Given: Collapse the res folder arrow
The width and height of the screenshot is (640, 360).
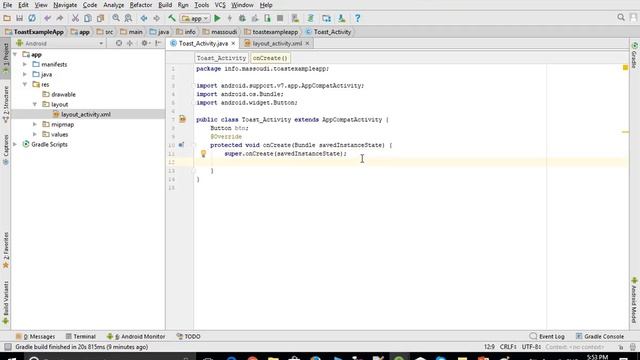Looking at the screenshot, I should tap(25, 84).
